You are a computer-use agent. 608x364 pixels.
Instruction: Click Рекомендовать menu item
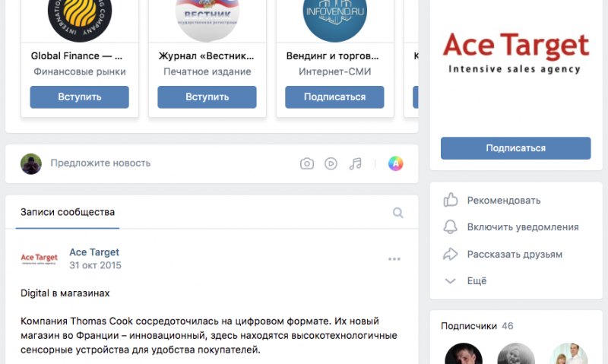tap(504, 201)
